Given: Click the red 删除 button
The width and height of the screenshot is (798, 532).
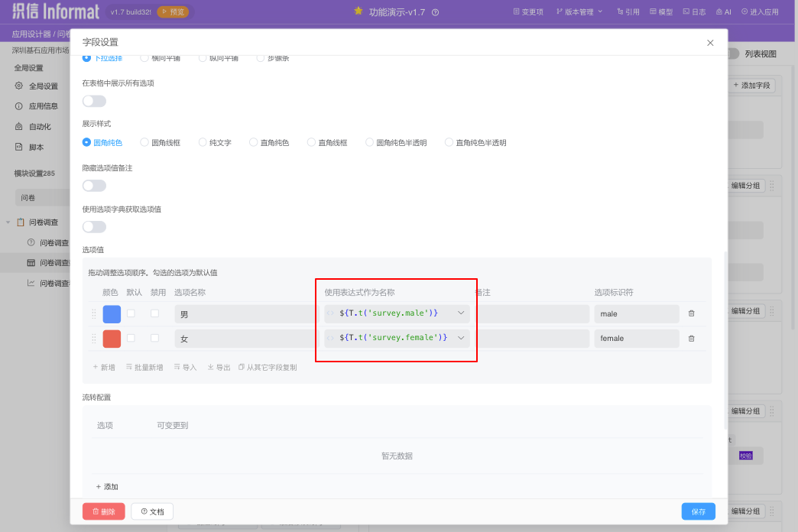Looking at the screenshot, I should tap(103, 511).
